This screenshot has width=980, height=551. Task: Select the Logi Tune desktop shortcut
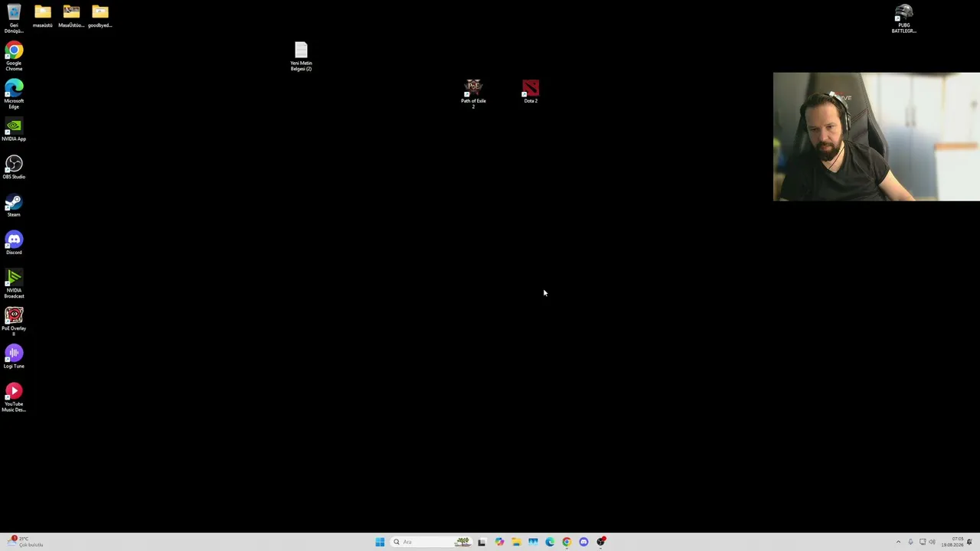click(x=14, y=357)
